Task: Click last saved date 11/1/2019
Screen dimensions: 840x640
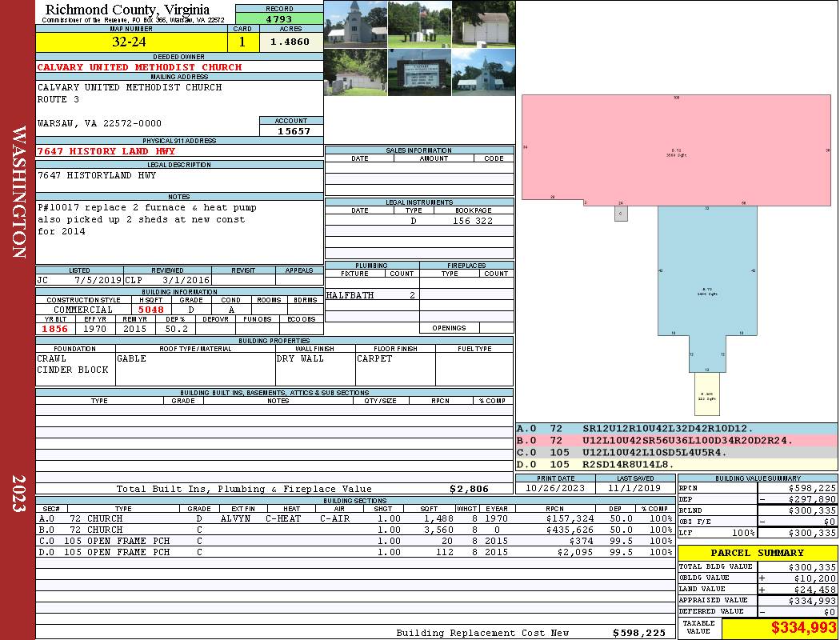Action: point(635,489)
